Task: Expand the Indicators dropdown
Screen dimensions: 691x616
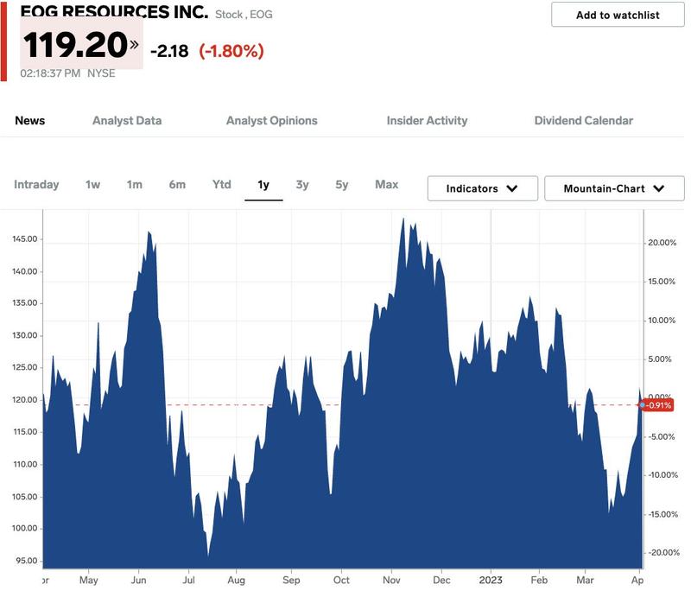Action: [482, 188]
